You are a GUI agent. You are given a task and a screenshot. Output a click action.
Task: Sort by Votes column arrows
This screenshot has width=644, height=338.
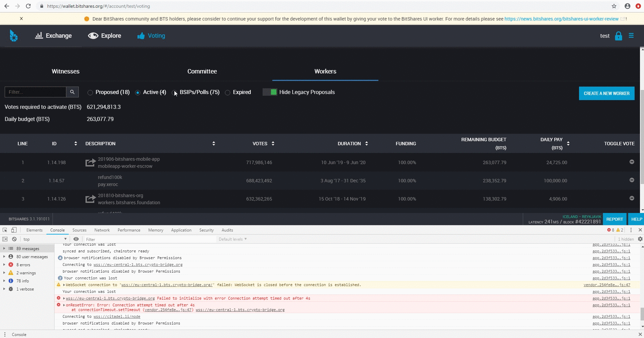click(273, 144)
